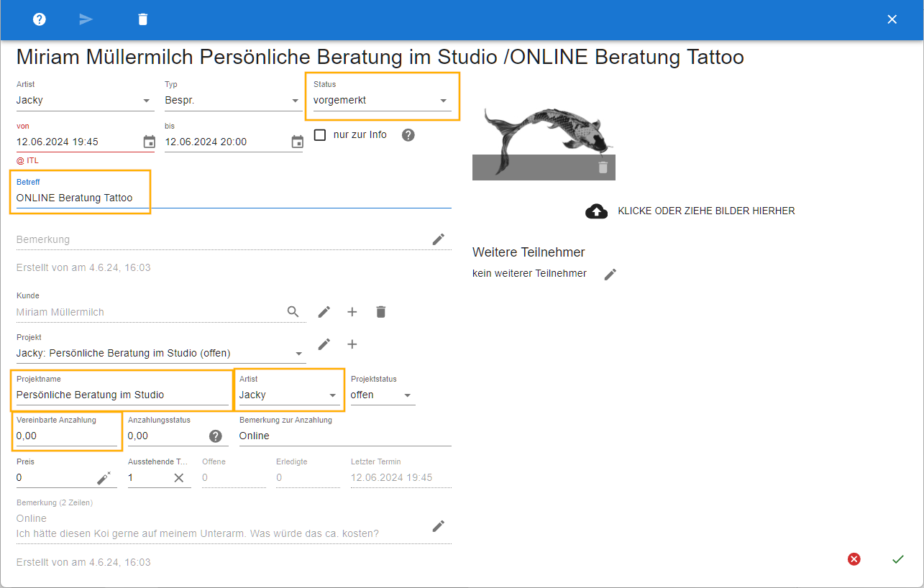Click the 'Weitere Teilnehmer' heading
This screenshot has width=924, height=588.
coord(529,252)
